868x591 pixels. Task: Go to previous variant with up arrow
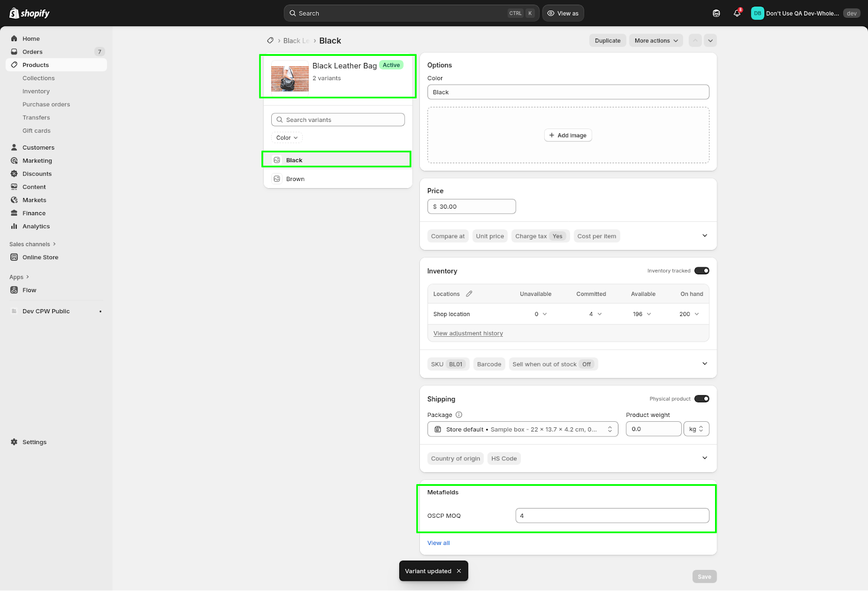pos(695,41)
